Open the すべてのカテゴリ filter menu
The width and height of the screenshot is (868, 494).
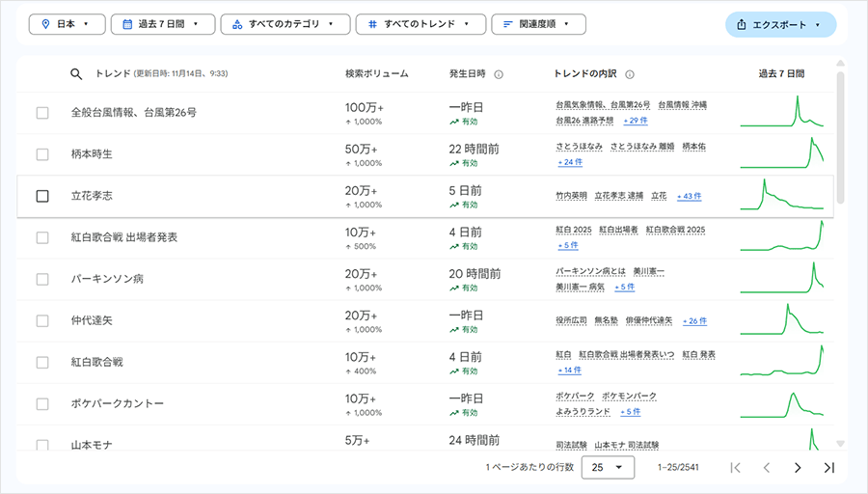tap(284, 23)
